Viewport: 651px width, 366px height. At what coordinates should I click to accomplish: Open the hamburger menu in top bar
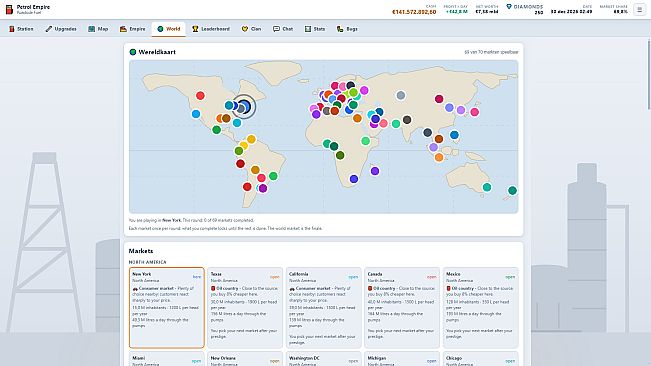pyautogui.click(x=639, y=9)
